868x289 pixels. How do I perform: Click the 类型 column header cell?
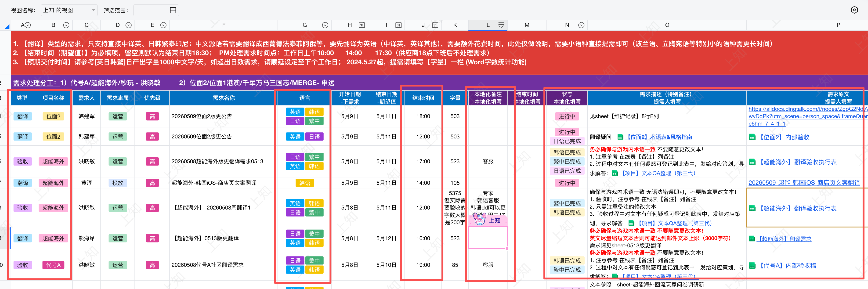tap(22, 98)
